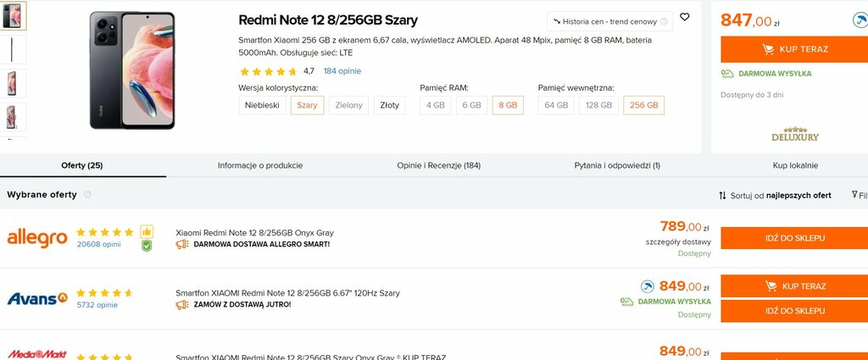Select 6 GB RAM option
This screenshot has height=360, width=868.
(x=471, y=105)
